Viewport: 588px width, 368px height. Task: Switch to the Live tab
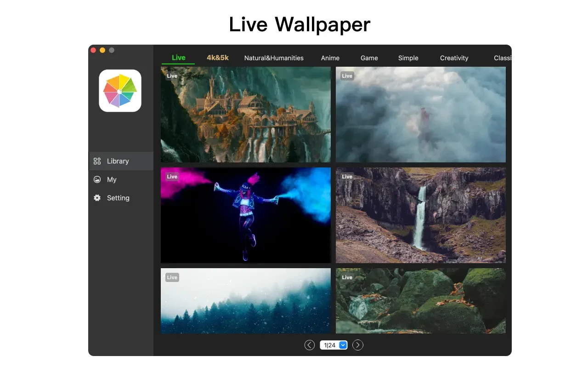pyautogui.click(x=178, y=57)
